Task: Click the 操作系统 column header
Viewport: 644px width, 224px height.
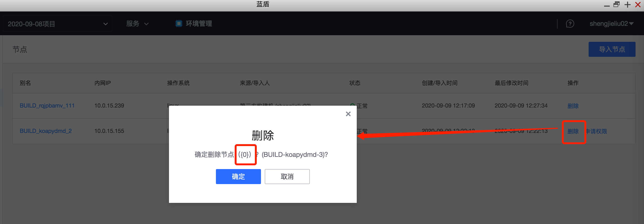Action: coord(178,83)
